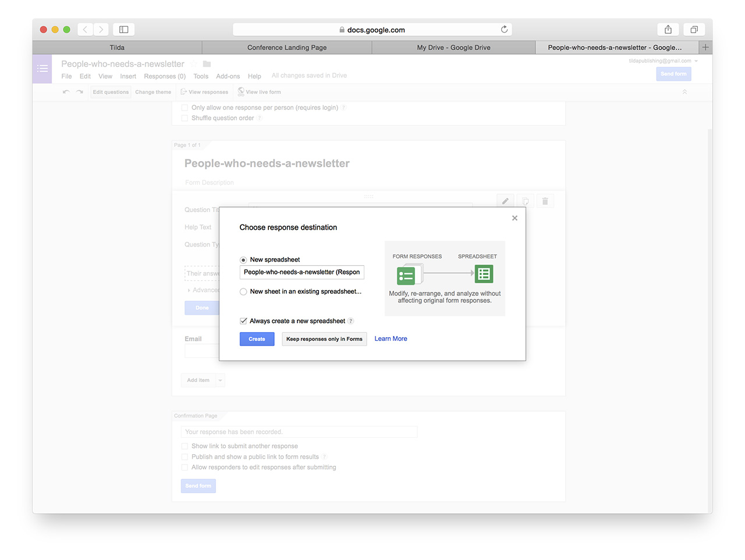
Task: Click the Done button on question
Action: click(201, 308)
